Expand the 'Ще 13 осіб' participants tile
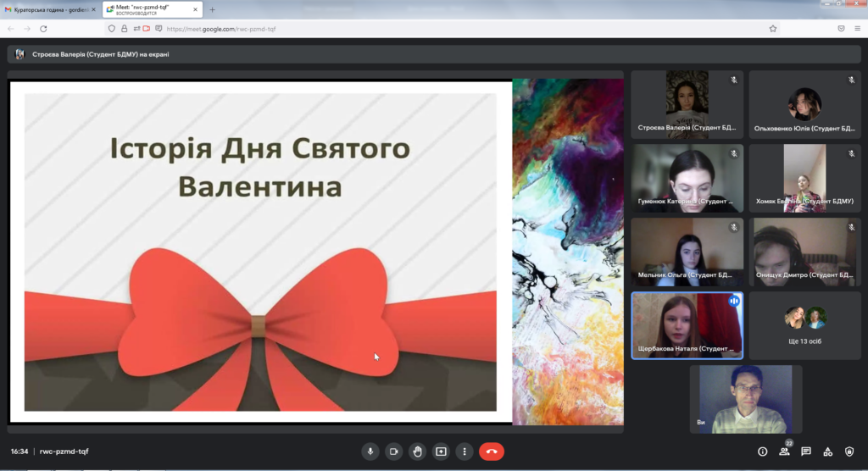The image size is (868, 471). 804,325
